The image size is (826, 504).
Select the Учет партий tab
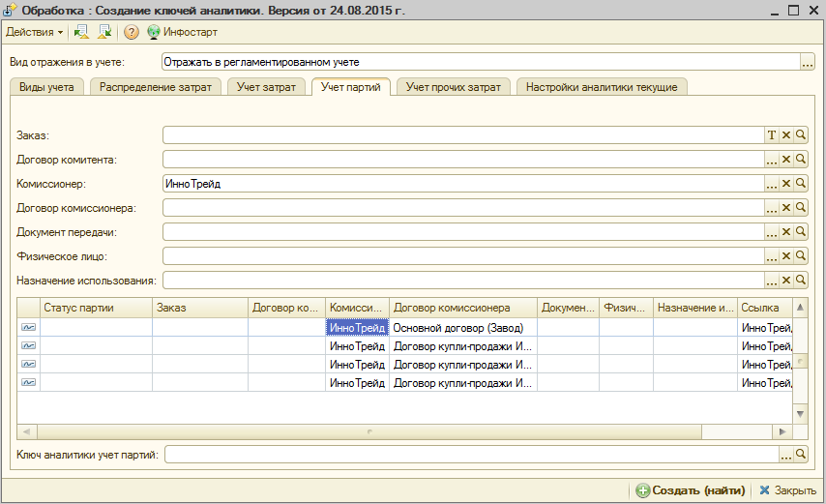351,87
